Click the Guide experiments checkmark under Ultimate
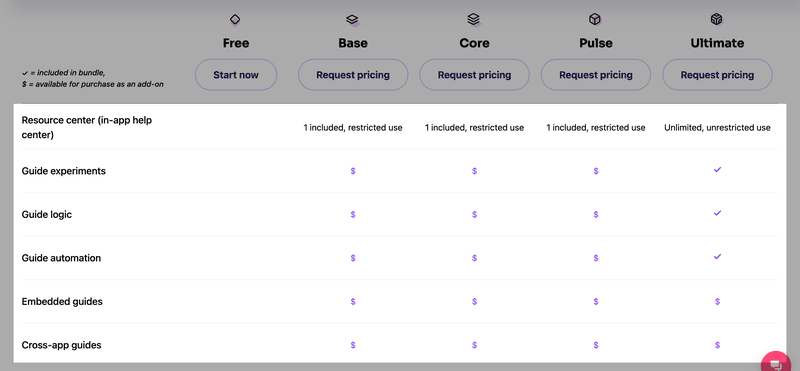This screenshot has height=371, width=800. [x=717, y=169]
